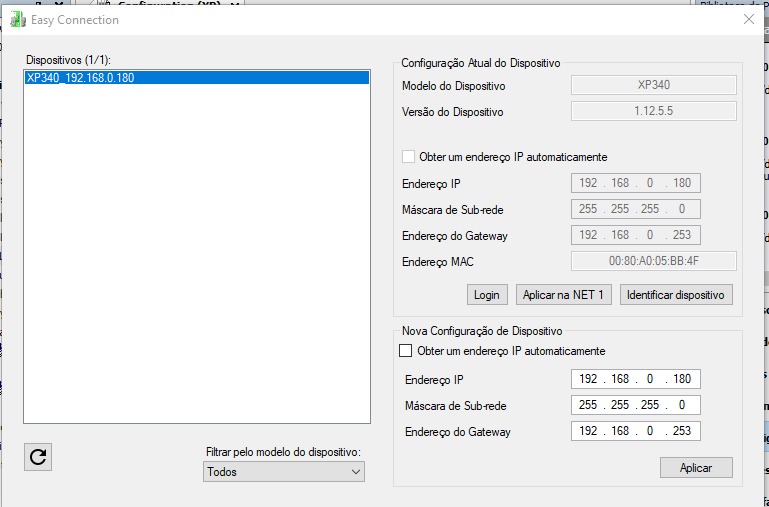Click the Endereço MAC field
The width and height of the screenshot is (769, 507).
[653, 261]
